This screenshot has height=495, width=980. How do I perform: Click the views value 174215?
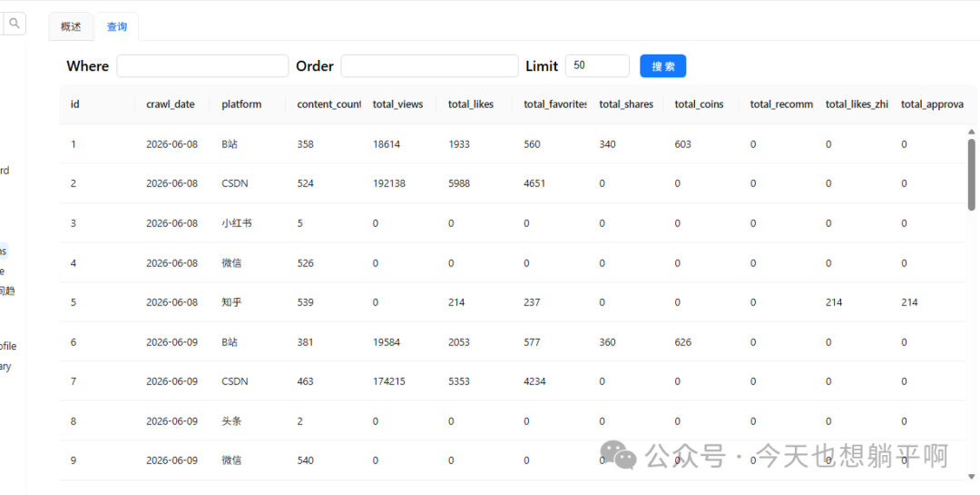(x=388, y=381)
